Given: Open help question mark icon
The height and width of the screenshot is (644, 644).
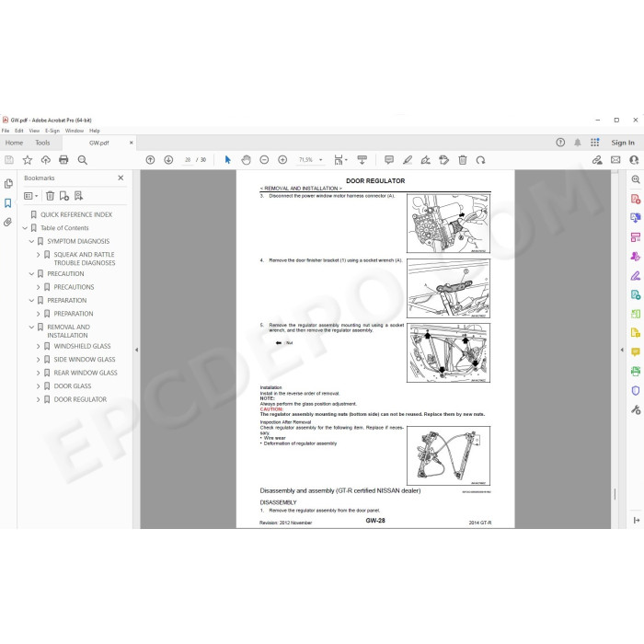Looking at the screenshot, I should pyautogui.click(x=560, y=143).
